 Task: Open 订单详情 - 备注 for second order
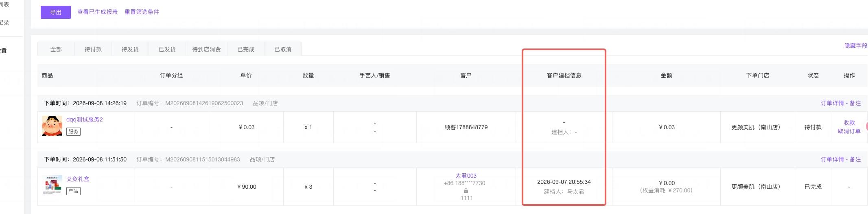(x=841, y=159)
